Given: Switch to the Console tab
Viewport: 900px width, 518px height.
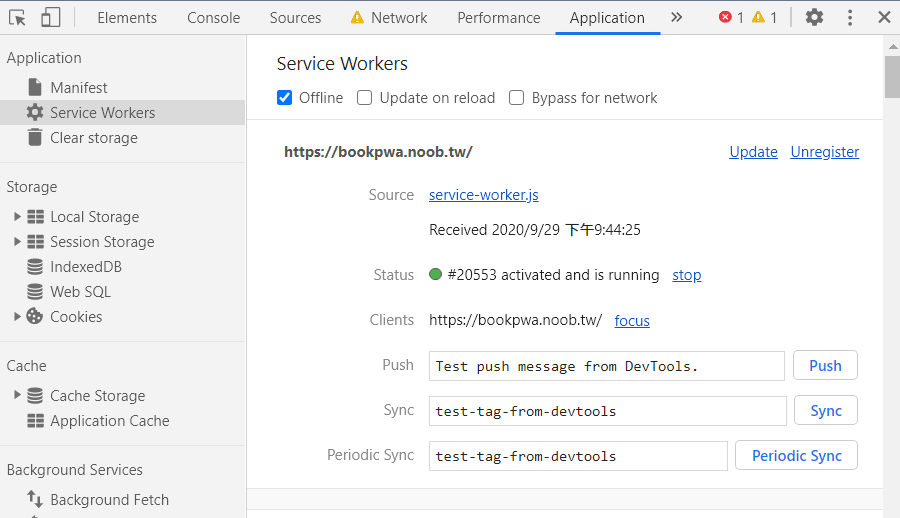Looking at the screenshot, I should pos(213,17).
